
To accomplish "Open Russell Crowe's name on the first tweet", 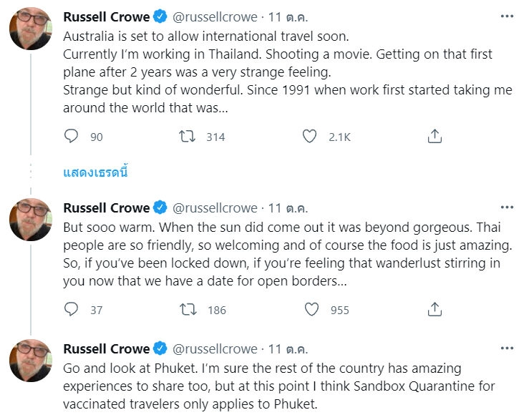I will [107, 16].
